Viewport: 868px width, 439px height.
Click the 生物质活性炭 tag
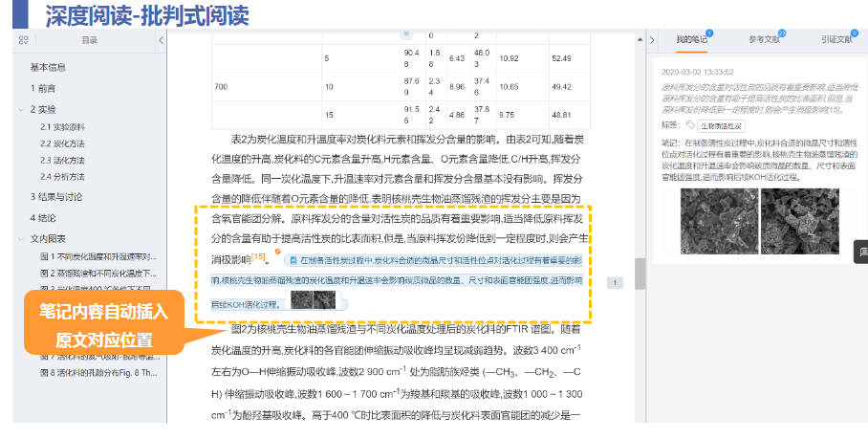click(721, 125)
